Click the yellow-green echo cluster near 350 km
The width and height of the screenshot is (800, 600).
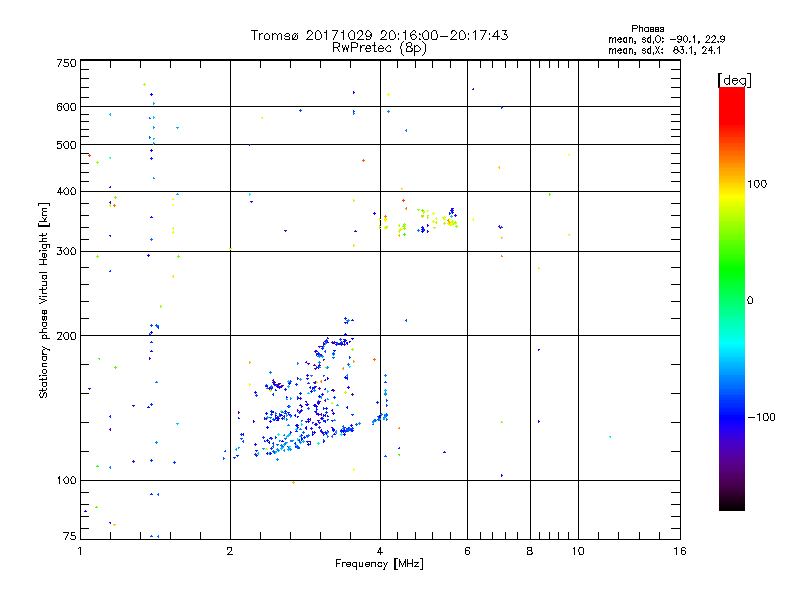418,221
